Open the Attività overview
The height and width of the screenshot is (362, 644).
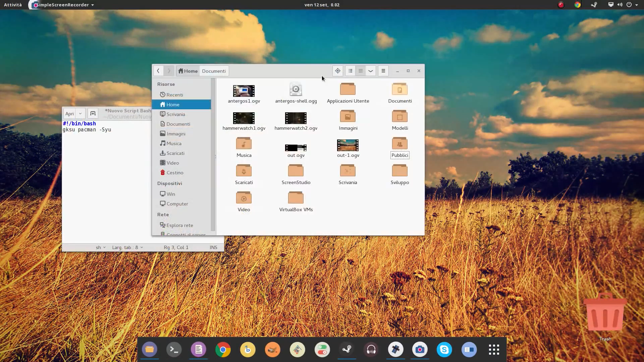coord(13,5)
